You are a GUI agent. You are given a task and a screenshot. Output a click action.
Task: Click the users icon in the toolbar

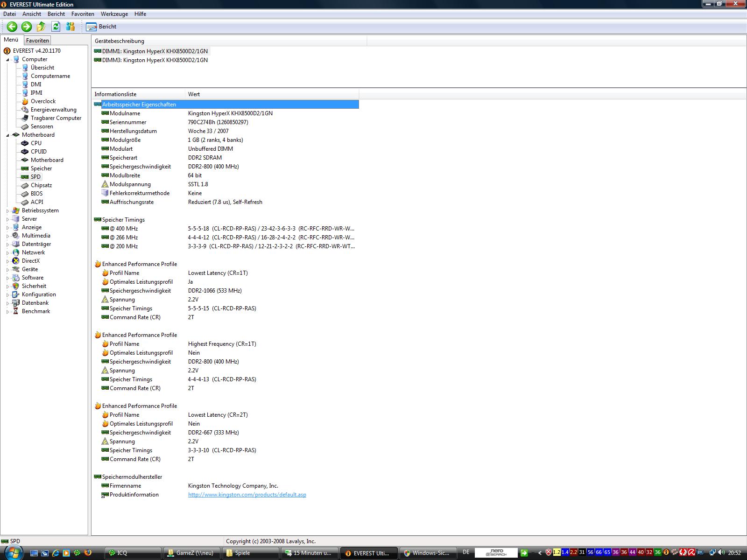click(x=70, y=27)
